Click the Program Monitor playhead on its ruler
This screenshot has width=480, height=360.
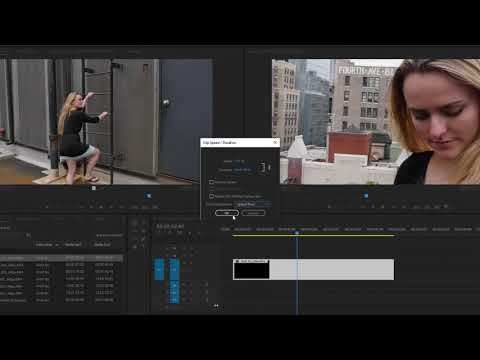[x=366, y=196]
